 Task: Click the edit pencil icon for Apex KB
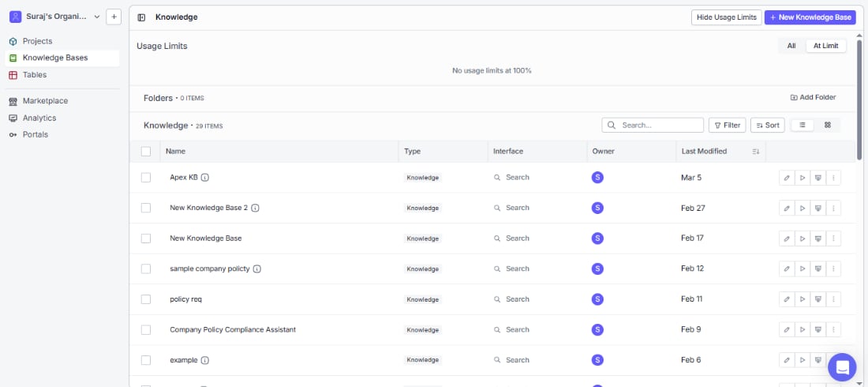786,178
